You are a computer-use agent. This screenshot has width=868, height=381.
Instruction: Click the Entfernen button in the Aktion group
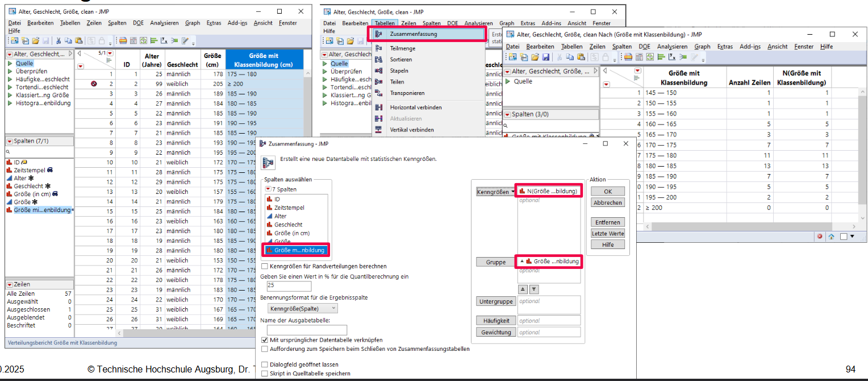607,222
